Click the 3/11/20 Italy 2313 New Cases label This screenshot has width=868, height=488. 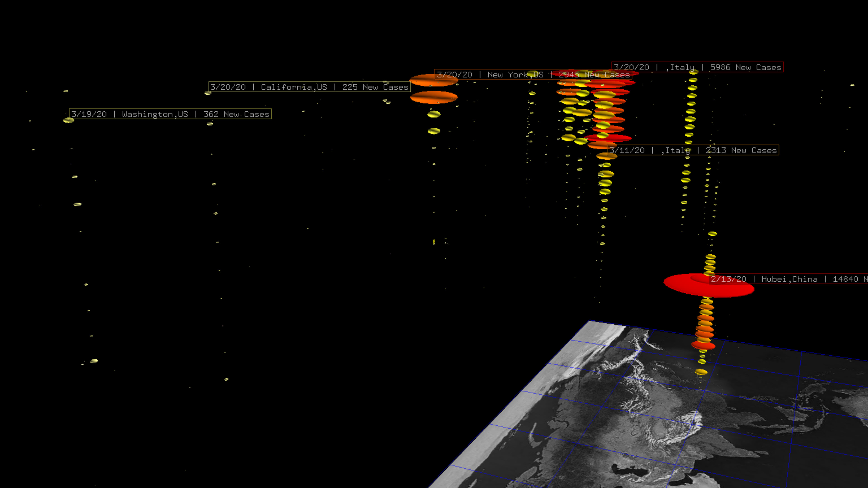693,150
